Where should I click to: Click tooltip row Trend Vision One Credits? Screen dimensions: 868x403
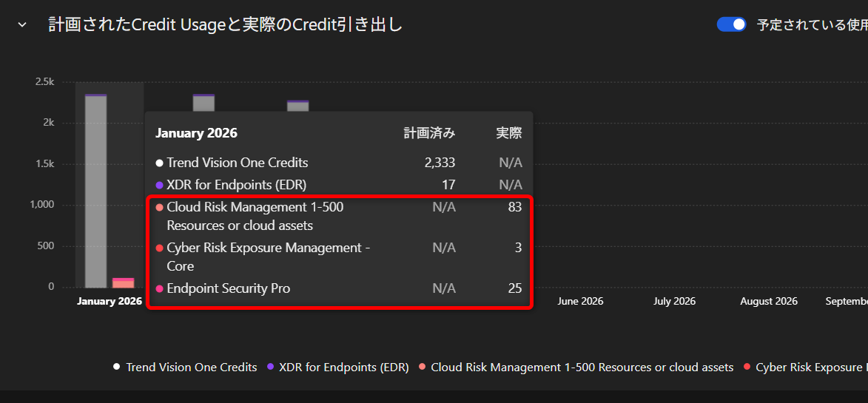coord(339,163)
